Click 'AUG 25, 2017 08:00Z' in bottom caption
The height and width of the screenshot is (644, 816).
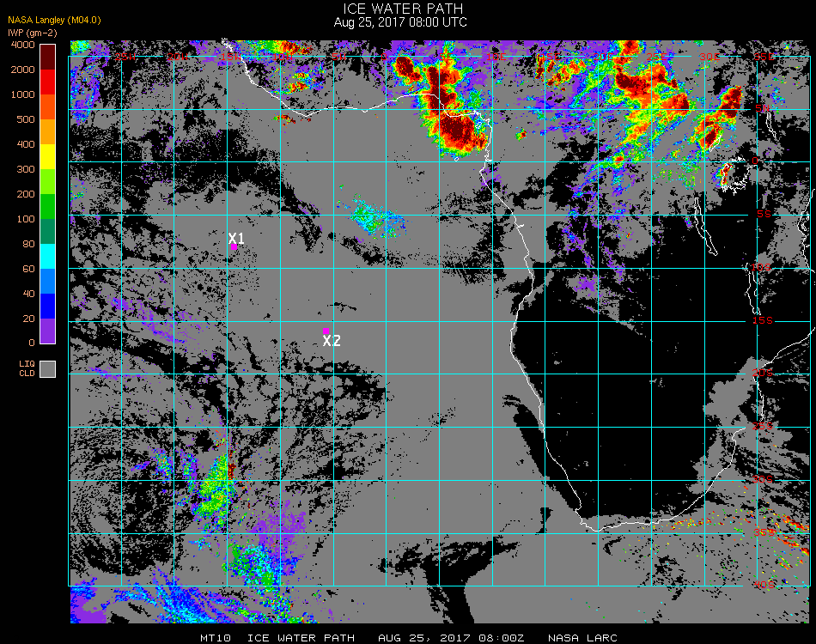pos(451,638)
